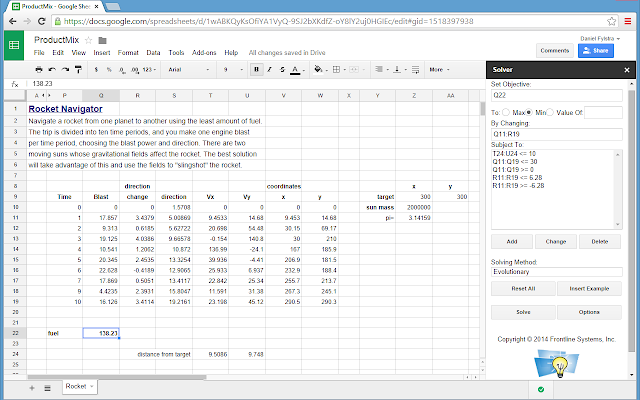Undo the last action
This screenshot has width=640, height=400.
(x=52, y=70)
